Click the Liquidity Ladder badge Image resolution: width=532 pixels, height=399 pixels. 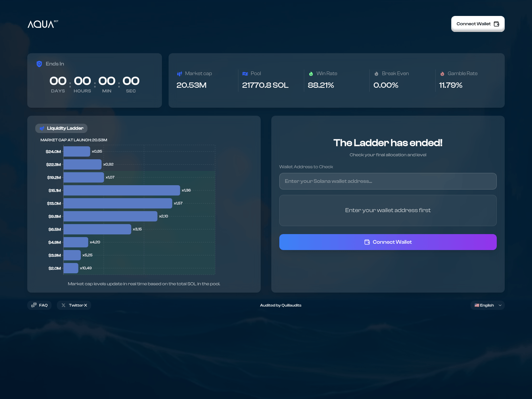(x=61, y=128)
